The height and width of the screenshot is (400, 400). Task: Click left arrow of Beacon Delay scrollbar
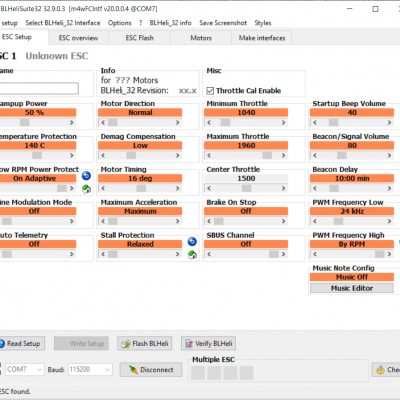[x=315, y=188]
